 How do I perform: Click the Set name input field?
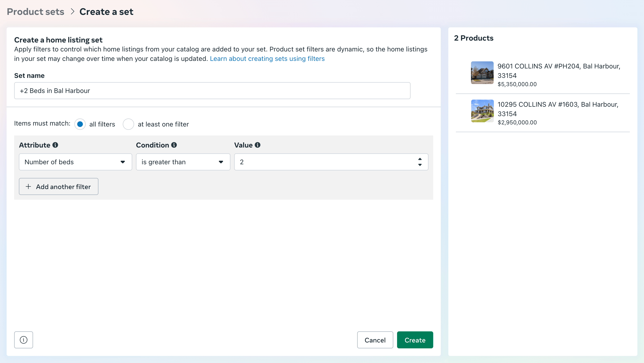212,91
